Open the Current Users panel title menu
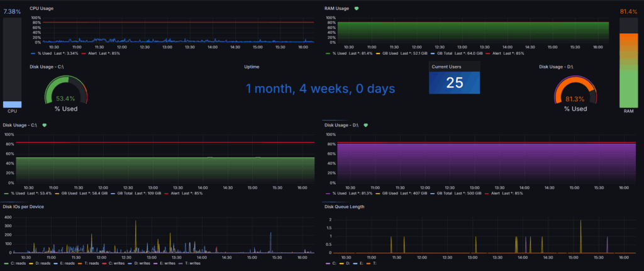The width and height of the screenshot is (644, 271). click(447, 66)
